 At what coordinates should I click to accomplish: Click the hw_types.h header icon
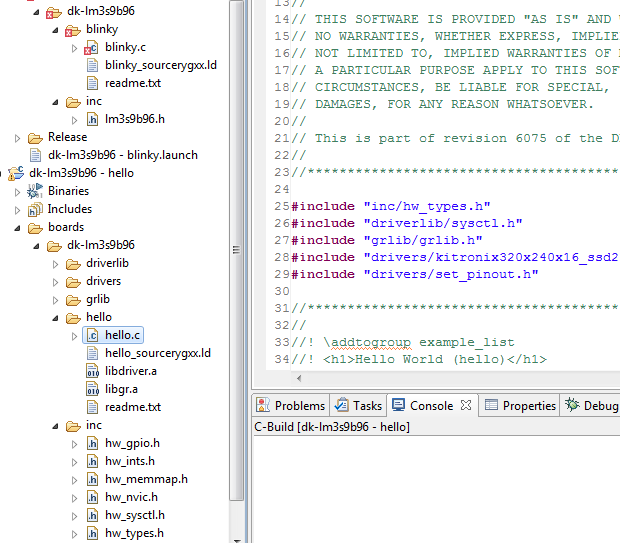click(x=92, y=534)
